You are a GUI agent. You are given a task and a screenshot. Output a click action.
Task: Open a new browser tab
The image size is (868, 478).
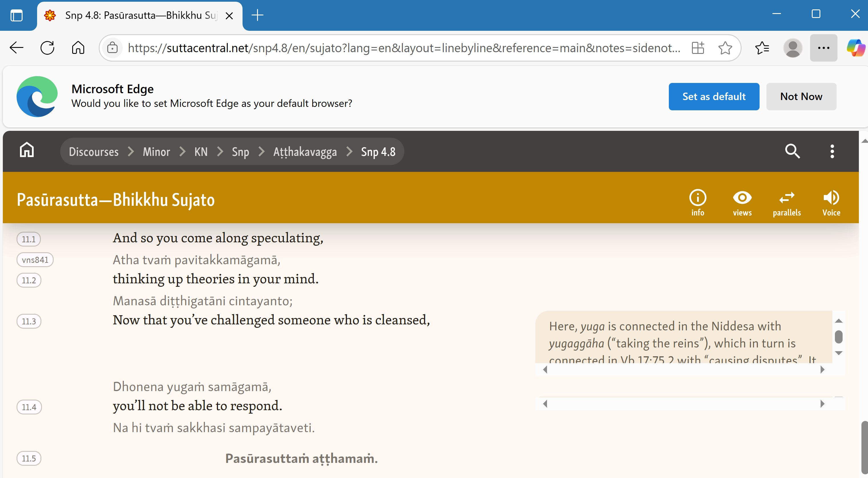257,15
